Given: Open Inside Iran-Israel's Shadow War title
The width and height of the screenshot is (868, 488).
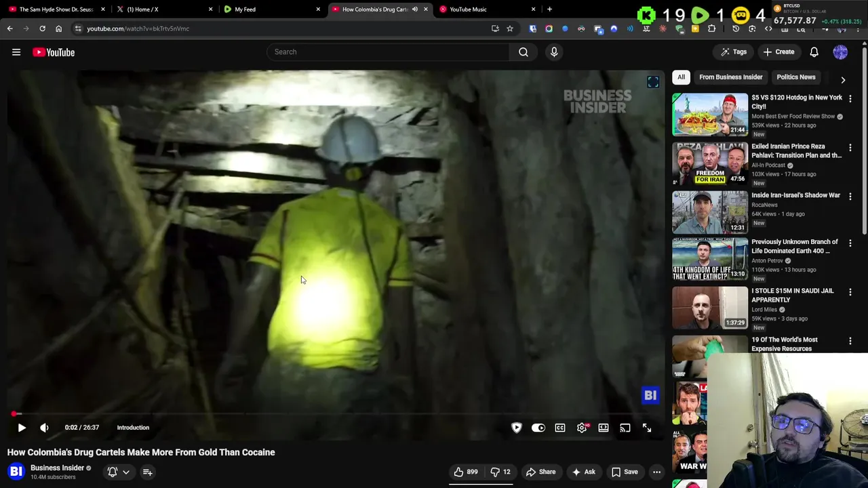Looking at the screenshot, I should [795, 195].
